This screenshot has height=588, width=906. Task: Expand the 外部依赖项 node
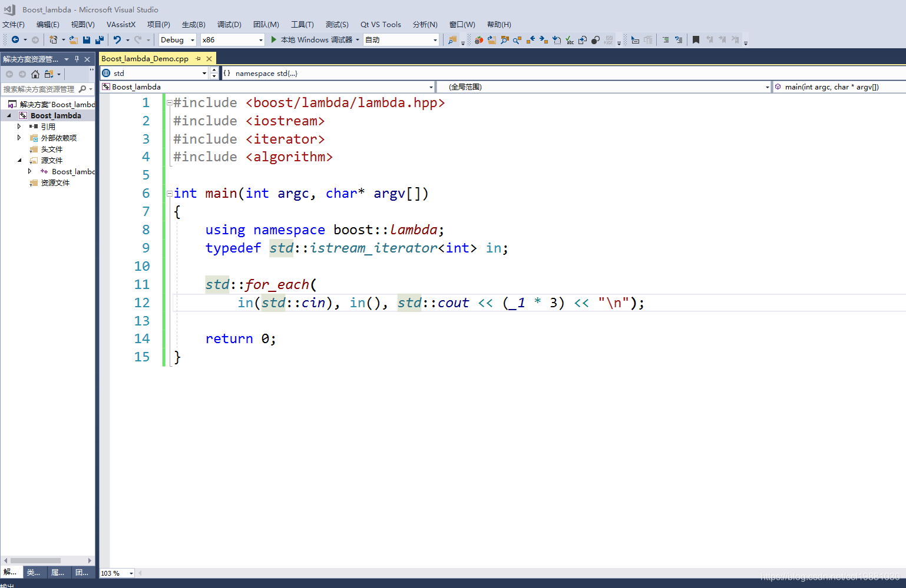[x=19, y=138]
